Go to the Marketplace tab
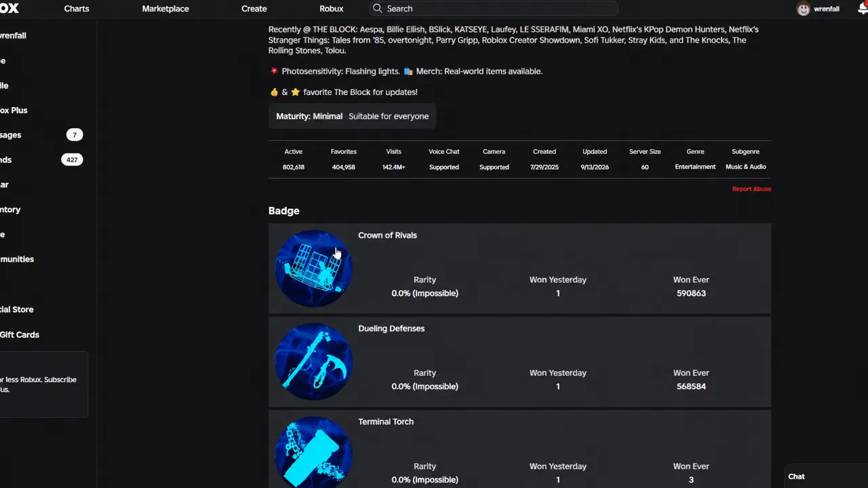Viewport: 868px width, 488px height. pyautogui.click(x=165, y=9)
